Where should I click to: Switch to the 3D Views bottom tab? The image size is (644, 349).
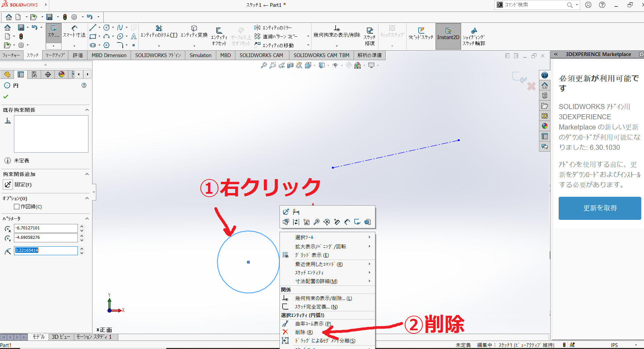coord(61,337)
